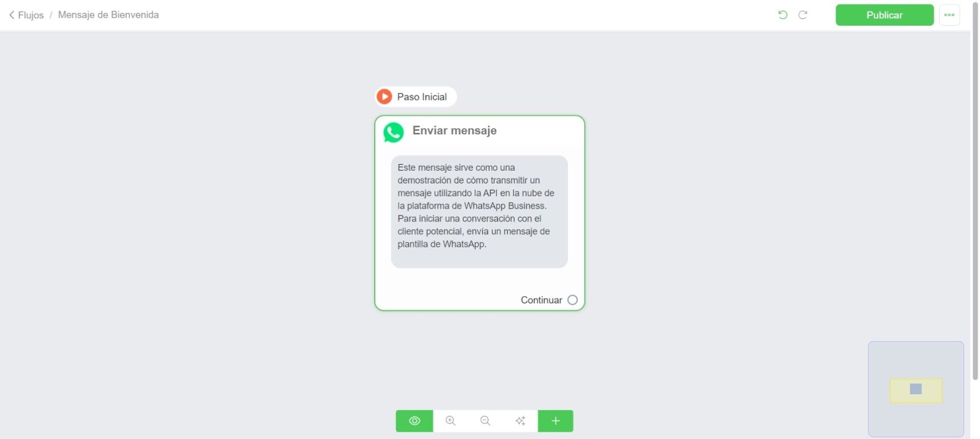The width and height of the screenshot is (980, 439).
Task: Open the three-dots more options menu
Action: click(x=949, y=15)
